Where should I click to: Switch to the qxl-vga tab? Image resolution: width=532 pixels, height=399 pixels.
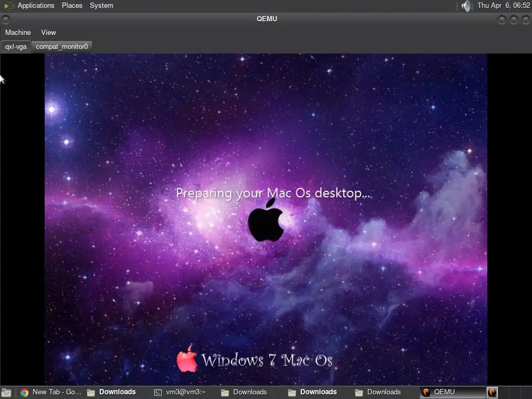(x=16, y=46)
